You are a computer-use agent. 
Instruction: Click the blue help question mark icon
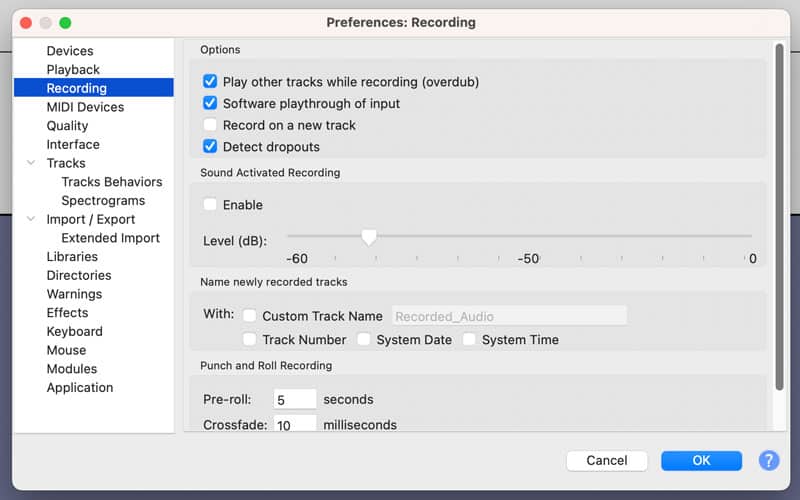[x=768, y=460]
